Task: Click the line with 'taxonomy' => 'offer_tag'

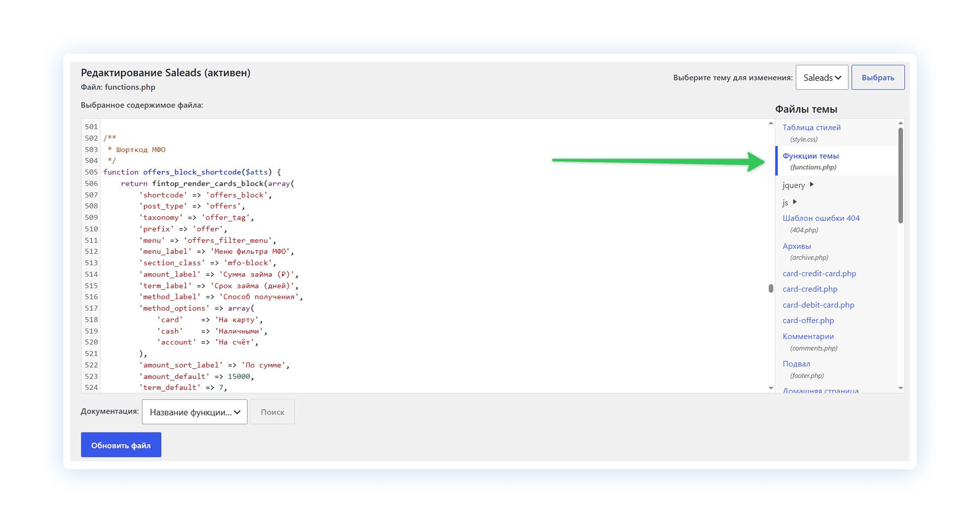Action: pyautogui.click(x=196, y=217)
